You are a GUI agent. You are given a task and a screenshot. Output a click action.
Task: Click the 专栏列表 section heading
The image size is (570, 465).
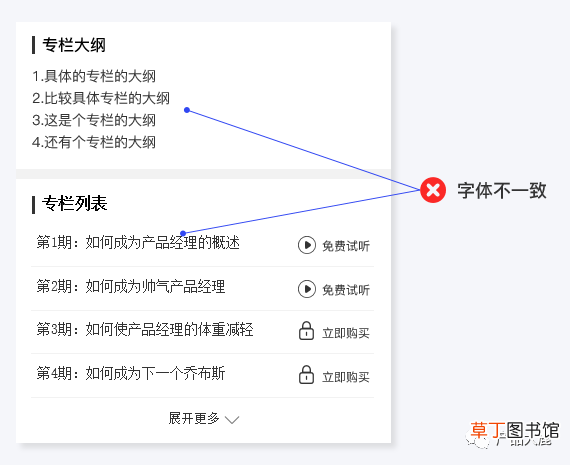click(75, 203)
